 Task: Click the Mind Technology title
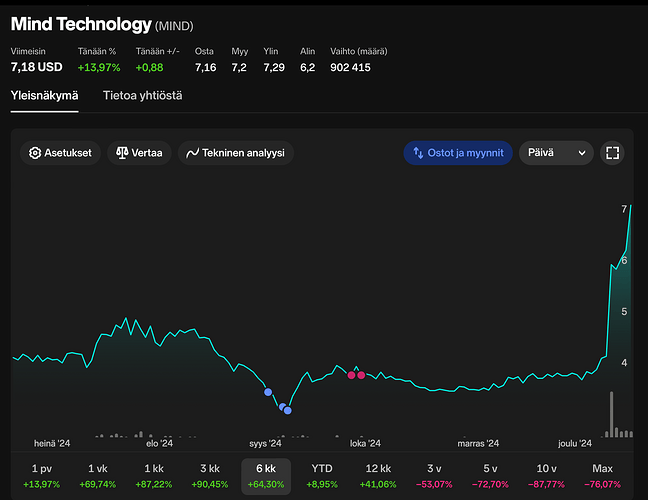coord(81,24)
